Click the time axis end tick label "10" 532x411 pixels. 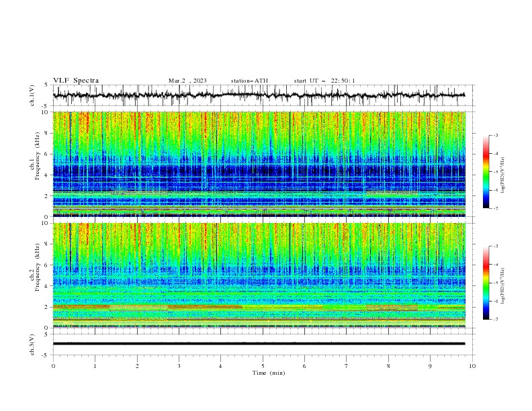tap(472, 366)
